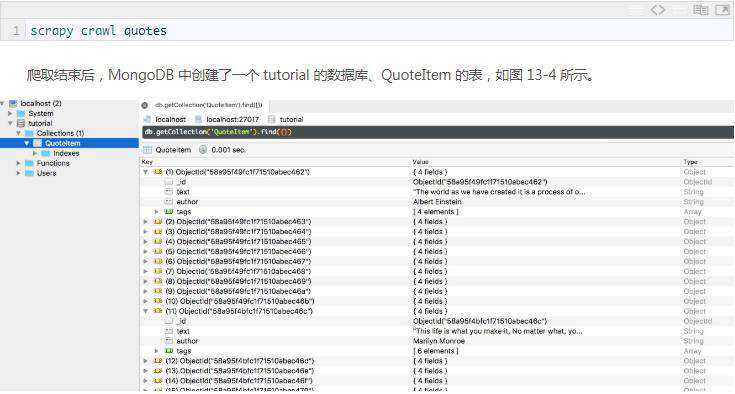Viewport: 735px width, 394px height.
Task: Select the 'Albert Einstein' author value
Action: coord(437,201)
